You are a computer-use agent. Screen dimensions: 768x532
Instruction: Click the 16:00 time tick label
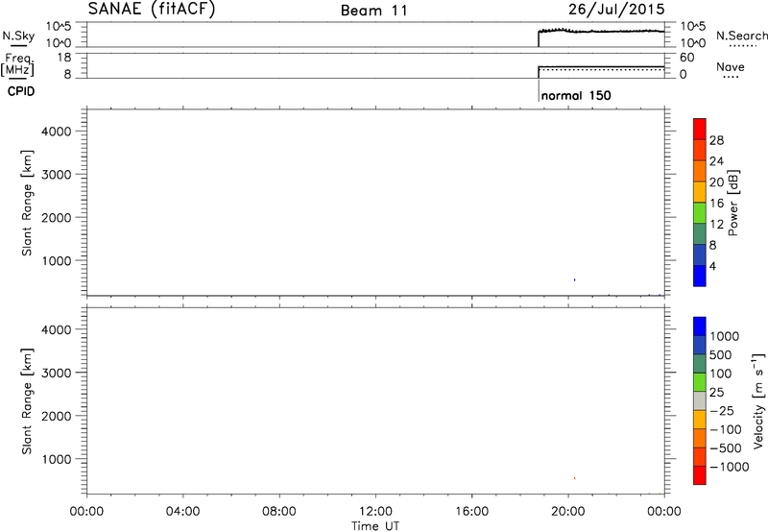471,512
